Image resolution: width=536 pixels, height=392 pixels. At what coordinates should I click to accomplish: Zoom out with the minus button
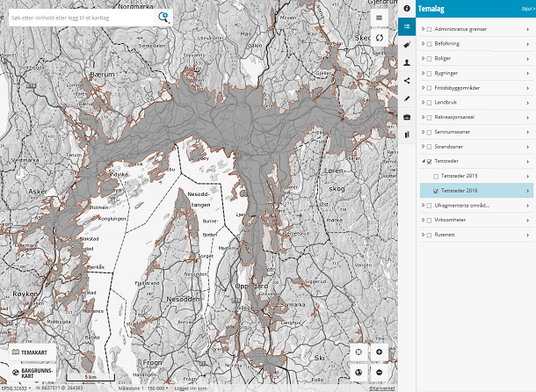pyautogui.click(x=379, y=372)
